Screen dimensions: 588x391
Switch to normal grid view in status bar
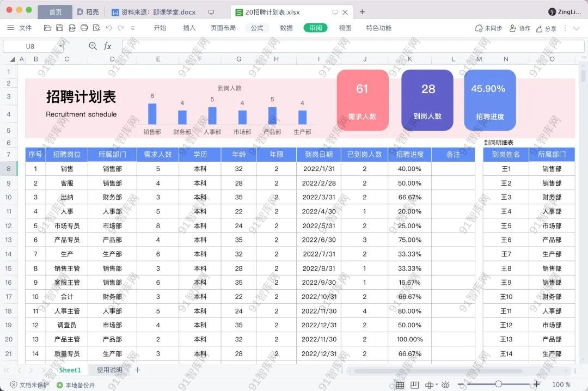point(400,384)
